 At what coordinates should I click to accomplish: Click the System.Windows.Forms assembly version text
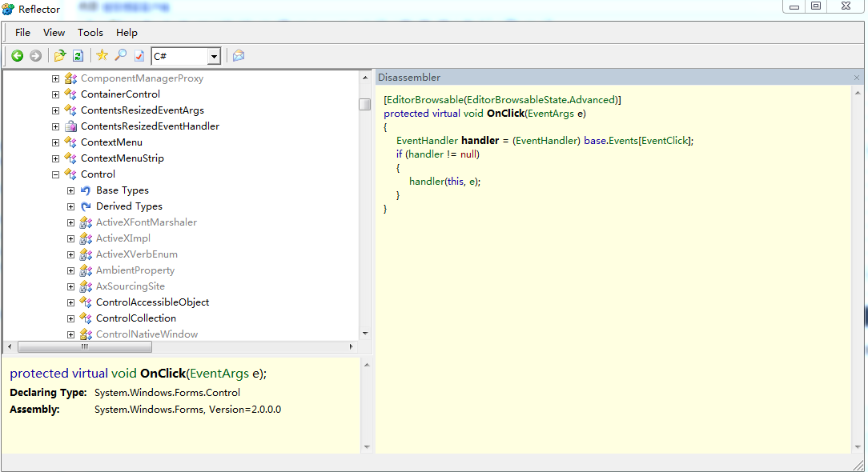187,410
